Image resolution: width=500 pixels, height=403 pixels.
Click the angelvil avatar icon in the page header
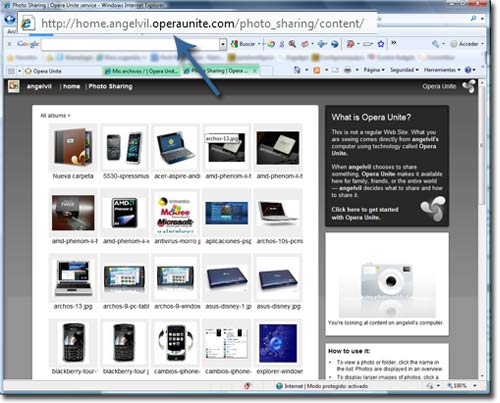14,86
